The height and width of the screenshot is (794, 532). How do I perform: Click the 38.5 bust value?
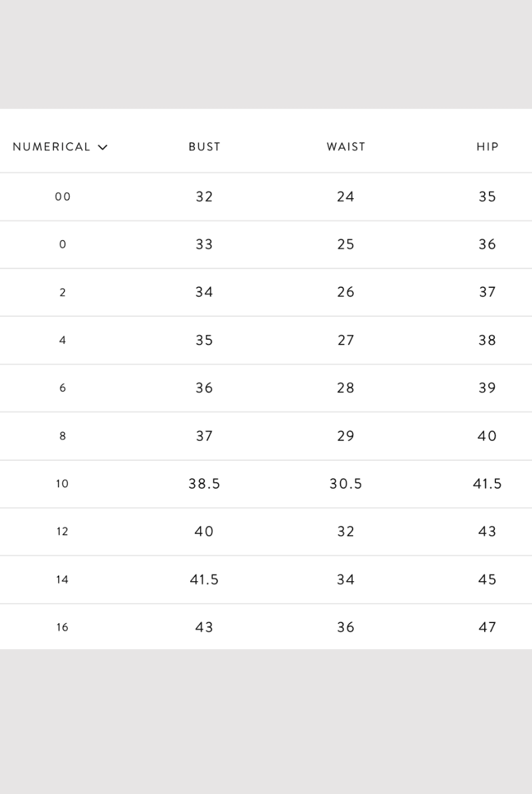(x=205, y=483)
